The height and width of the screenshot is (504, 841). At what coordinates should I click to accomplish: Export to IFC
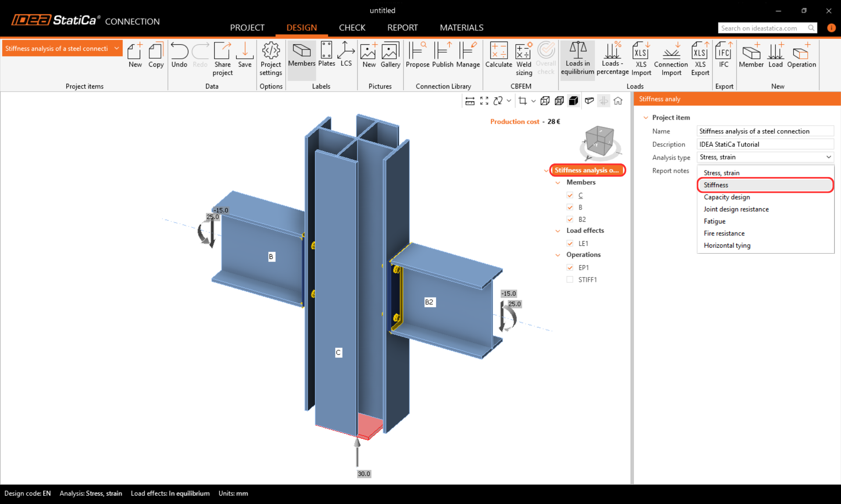pyautogui.click(x=724, y=55)
